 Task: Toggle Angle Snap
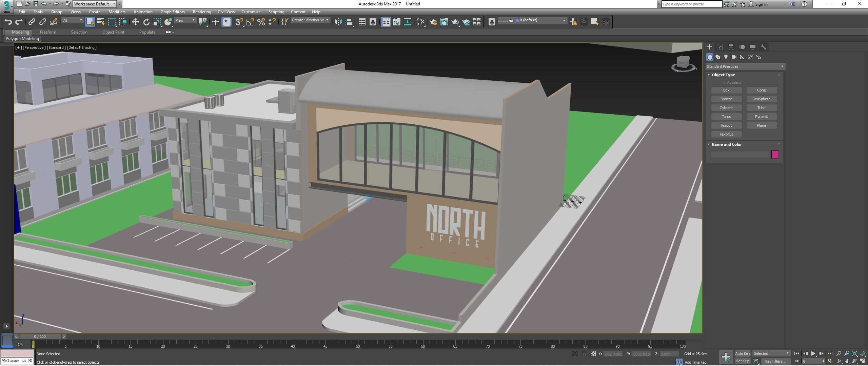(250, 22)
